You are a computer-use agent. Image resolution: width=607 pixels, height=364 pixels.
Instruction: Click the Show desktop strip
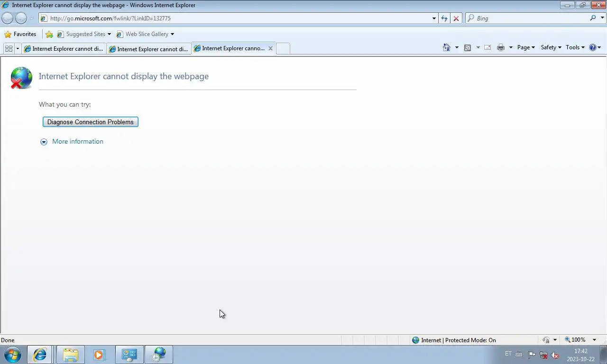[x=603, y=355]
